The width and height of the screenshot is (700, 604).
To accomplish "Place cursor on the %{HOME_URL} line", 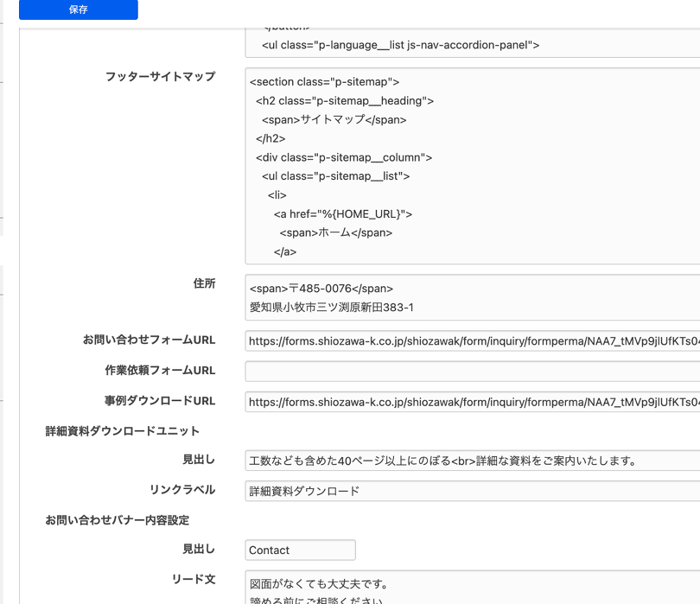I will pos(343,214).
